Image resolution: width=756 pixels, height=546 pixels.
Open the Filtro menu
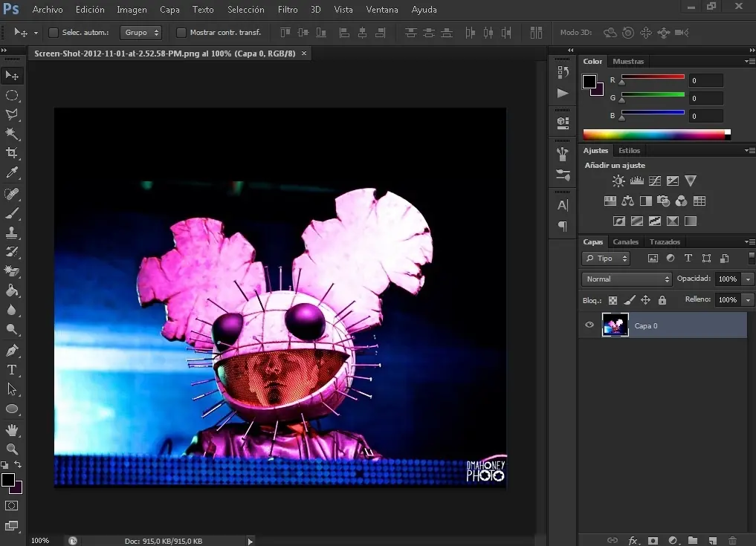(288, 10)
